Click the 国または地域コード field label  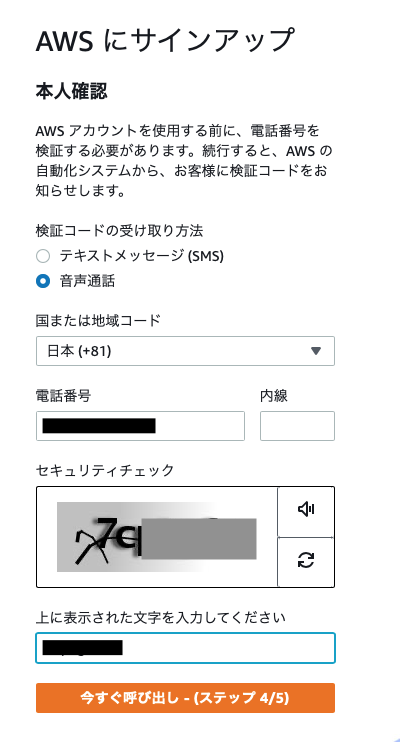(98, 320)
